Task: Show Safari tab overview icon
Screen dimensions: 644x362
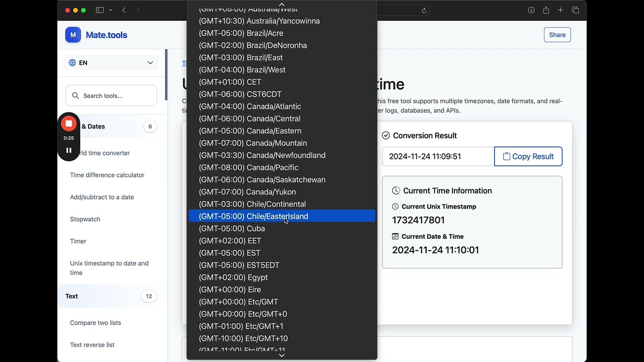Action: click(x=576, y=10)
